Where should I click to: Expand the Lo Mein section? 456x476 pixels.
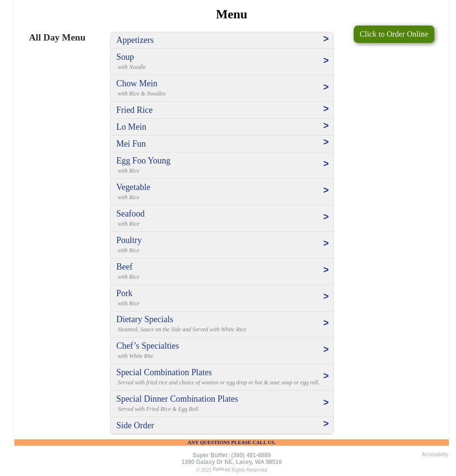coord(131,127)
